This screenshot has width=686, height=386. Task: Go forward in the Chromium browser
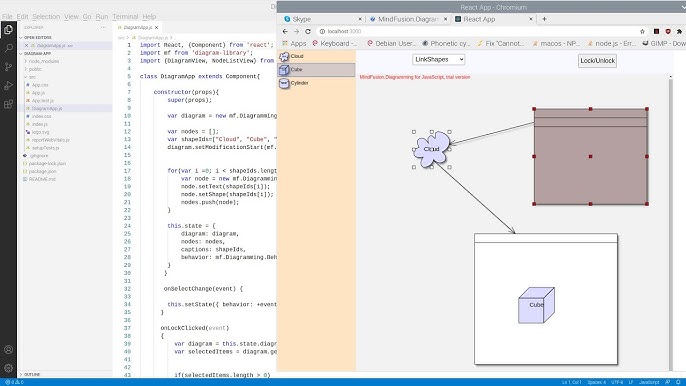tap(297, 32)
